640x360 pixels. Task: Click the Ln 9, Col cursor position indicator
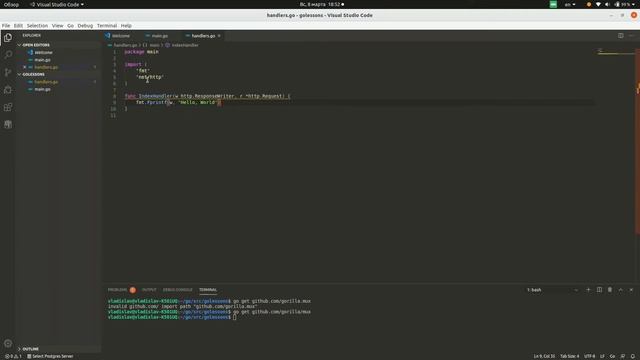(544, 356)
